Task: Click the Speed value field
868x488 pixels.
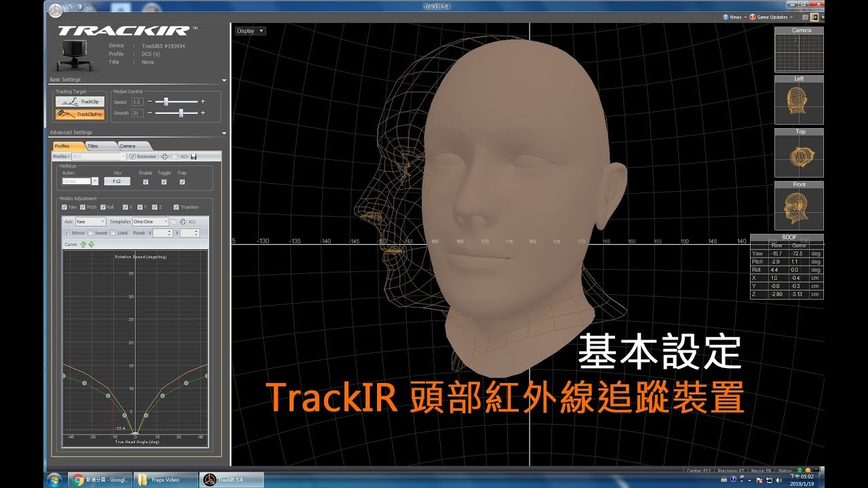Action: pos(137,102)
